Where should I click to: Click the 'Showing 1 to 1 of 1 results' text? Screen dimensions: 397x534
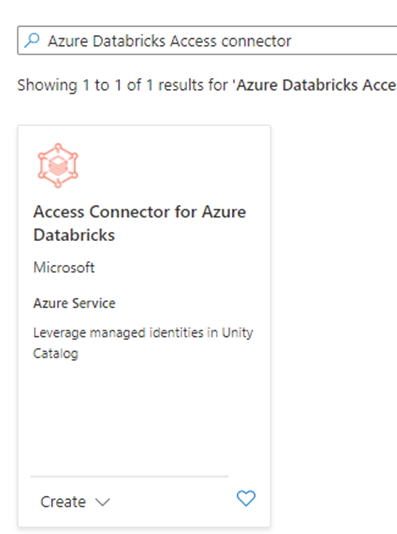coord(122,85)
